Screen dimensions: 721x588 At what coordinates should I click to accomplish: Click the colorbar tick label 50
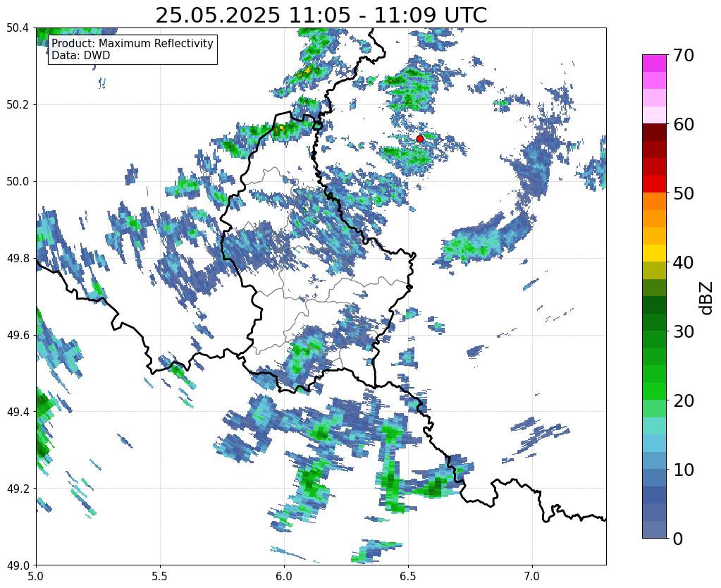click(682, 193)
